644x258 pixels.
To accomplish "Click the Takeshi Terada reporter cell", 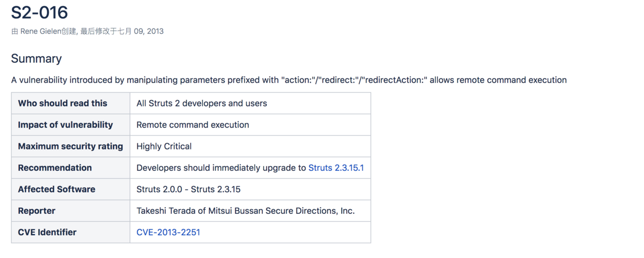I will 246,211.
